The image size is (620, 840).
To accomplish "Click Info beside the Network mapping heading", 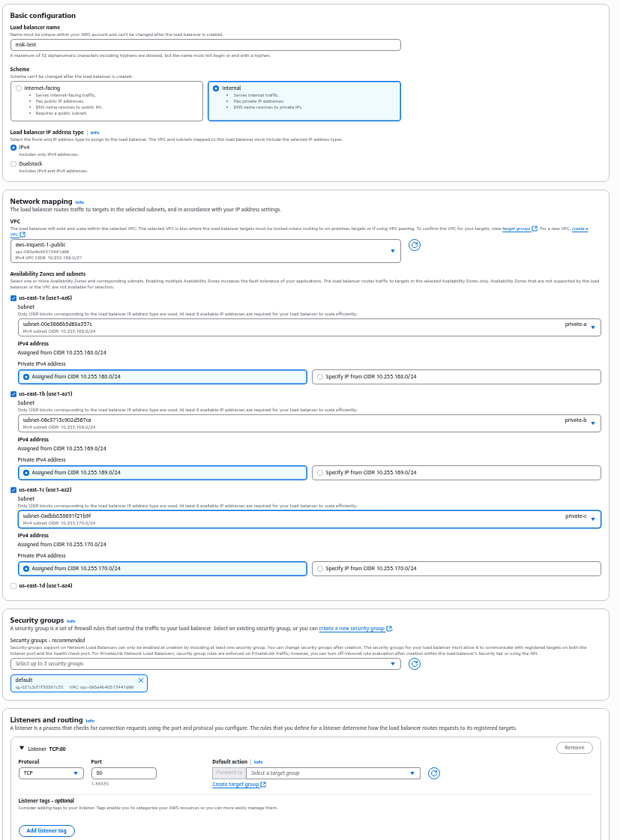I will point(81,201).
